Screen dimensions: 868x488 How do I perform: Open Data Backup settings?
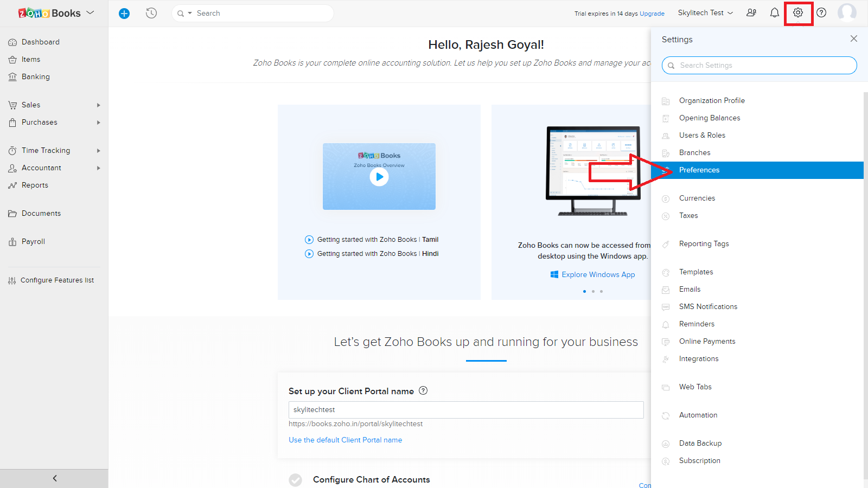(700, 443)
